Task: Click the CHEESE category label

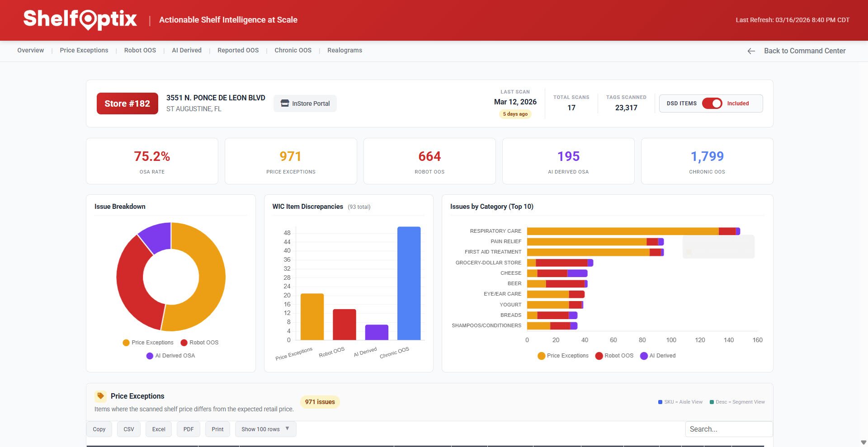Action: coord(511,273)
